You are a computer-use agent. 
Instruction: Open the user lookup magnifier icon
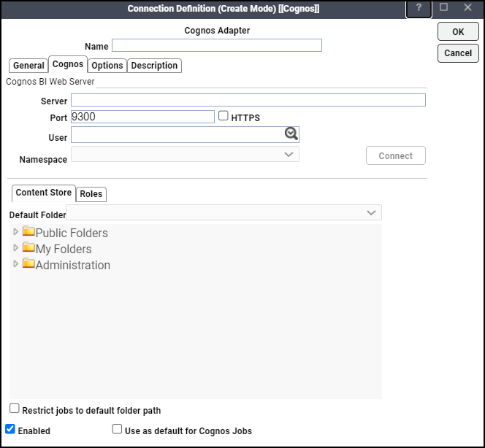click(291, 134)
